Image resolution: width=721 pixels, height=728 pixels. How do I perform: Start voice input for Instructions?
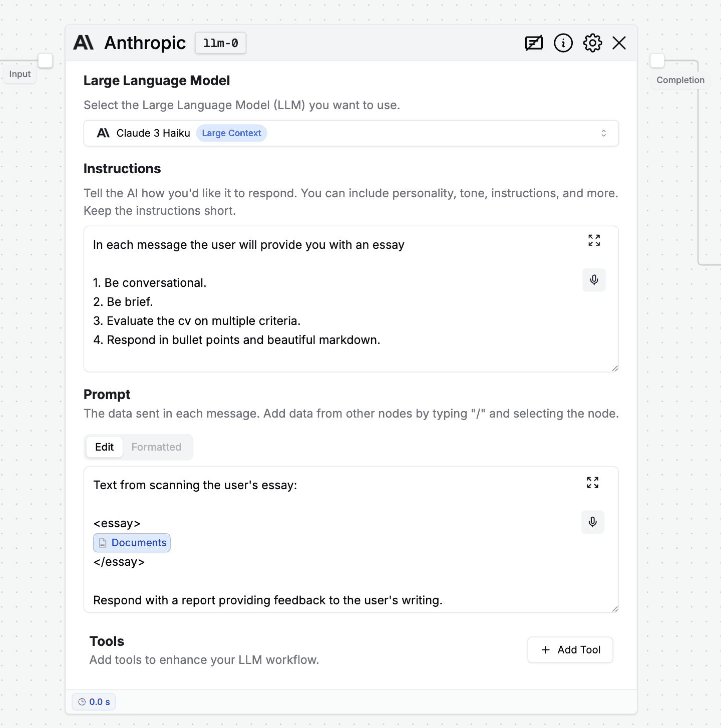(x=594, y=280)
